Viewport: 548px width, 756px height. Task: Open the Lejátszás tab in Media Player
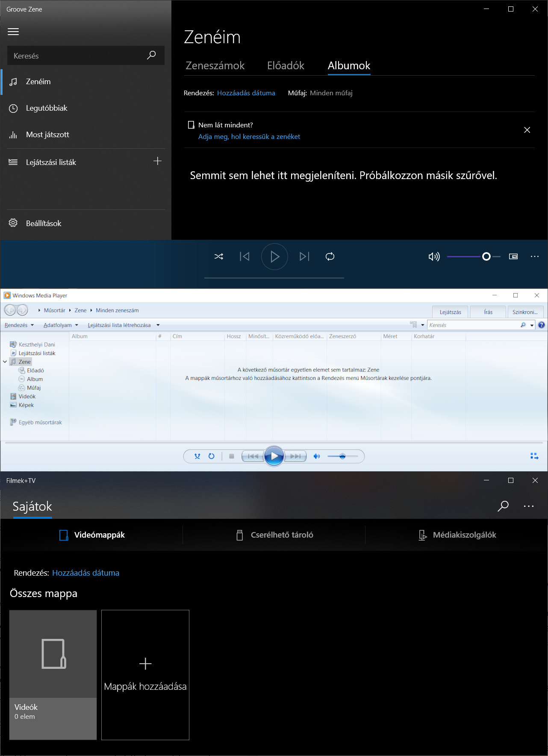pos(450,312)
